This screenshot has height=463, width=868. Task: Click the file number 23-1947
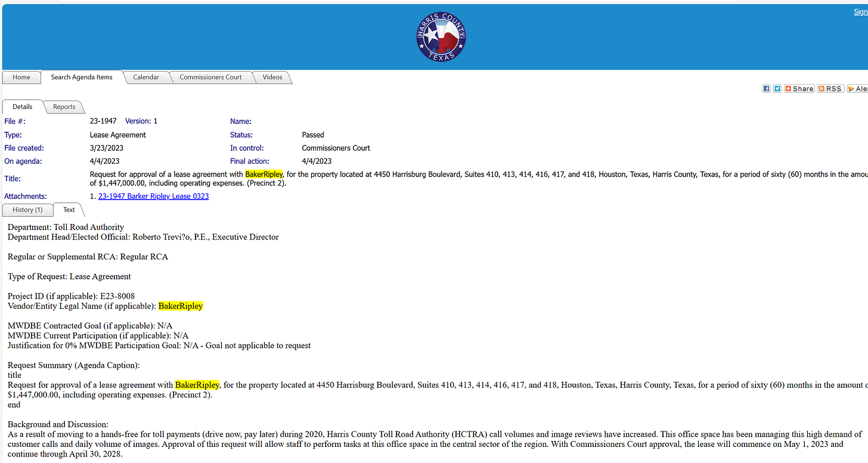(x=103, y=121)
